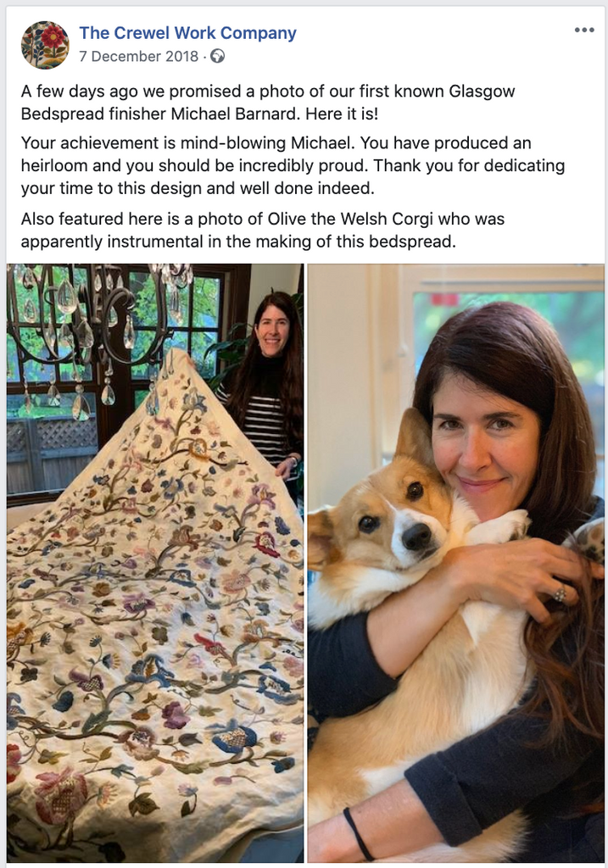This screenshot has height=868, width=608.
Task: Click the globe public audience icon
Action: [x=218, y=57]
